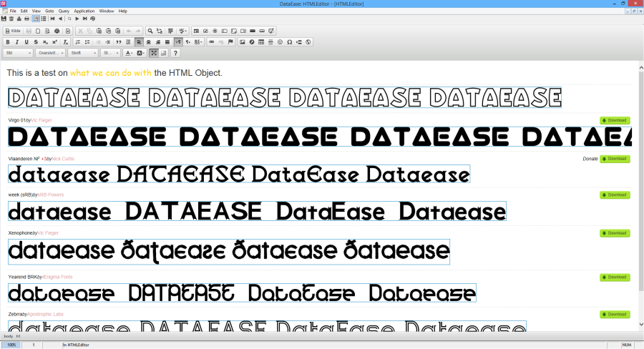Insert a Radio Button form field

tap(215, 31)
